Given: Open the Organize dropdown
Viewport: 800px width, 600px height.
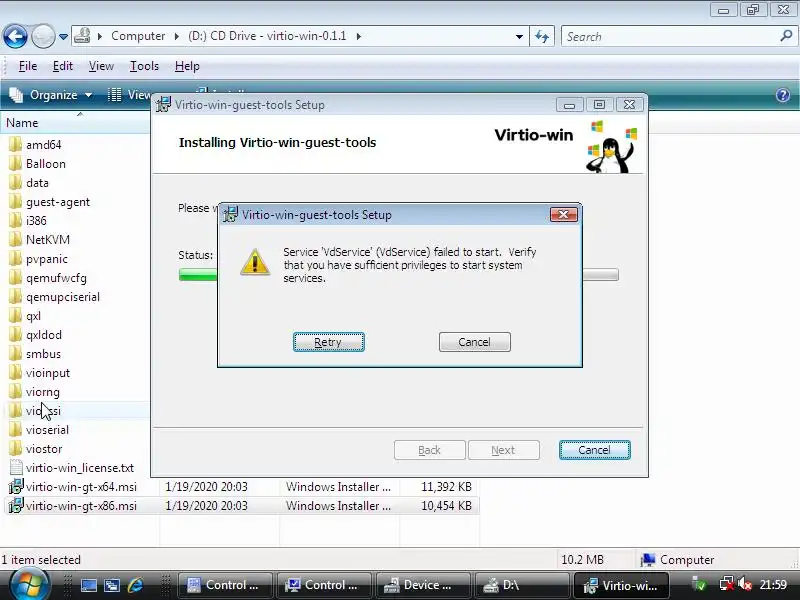Looking at the screenshot, I should point(51,95).
